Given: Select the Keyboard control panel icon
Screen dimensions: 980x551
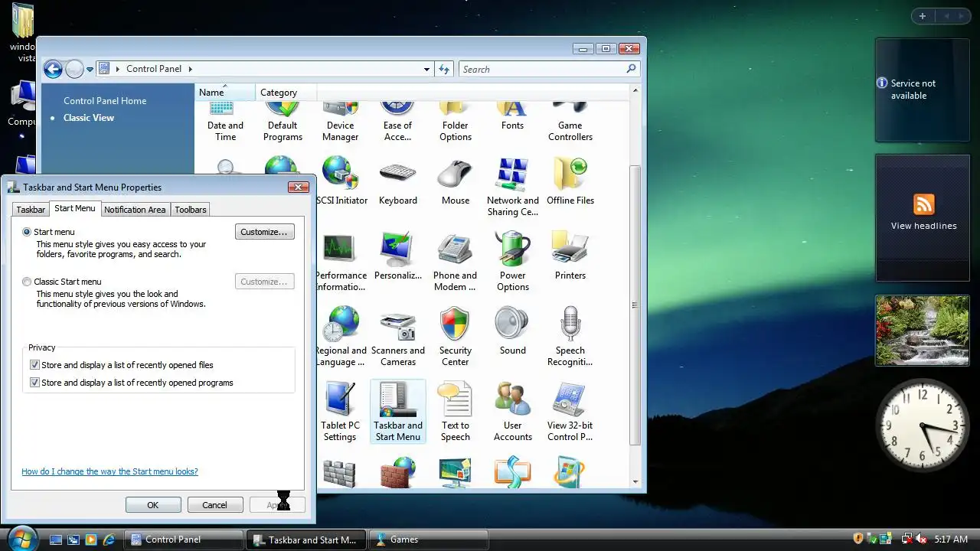Looking at the screenshot, I should [x=397, y=181].
